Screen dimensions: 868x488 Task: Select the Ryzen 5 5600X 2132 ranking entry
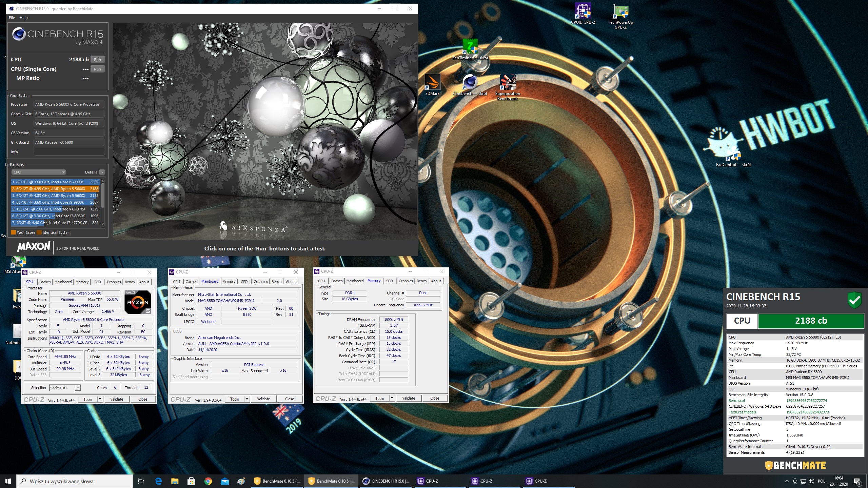55,196
